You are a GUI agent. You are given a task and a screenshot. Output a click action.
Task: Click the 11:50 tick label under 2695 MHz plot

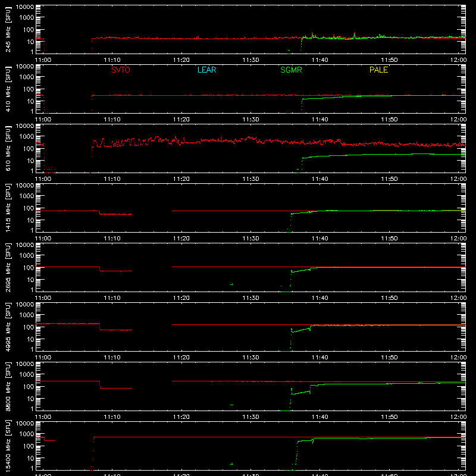click(389, 298)
